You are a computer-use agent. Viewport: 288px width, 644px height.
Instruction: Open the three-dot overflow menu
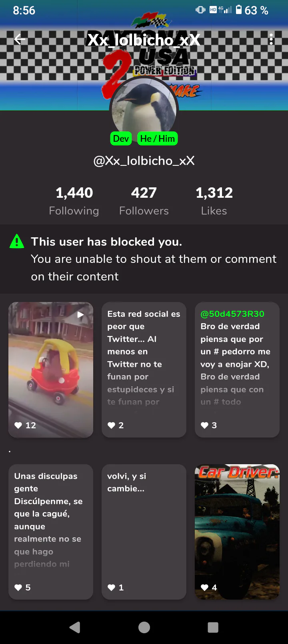(x=271, y=39)
